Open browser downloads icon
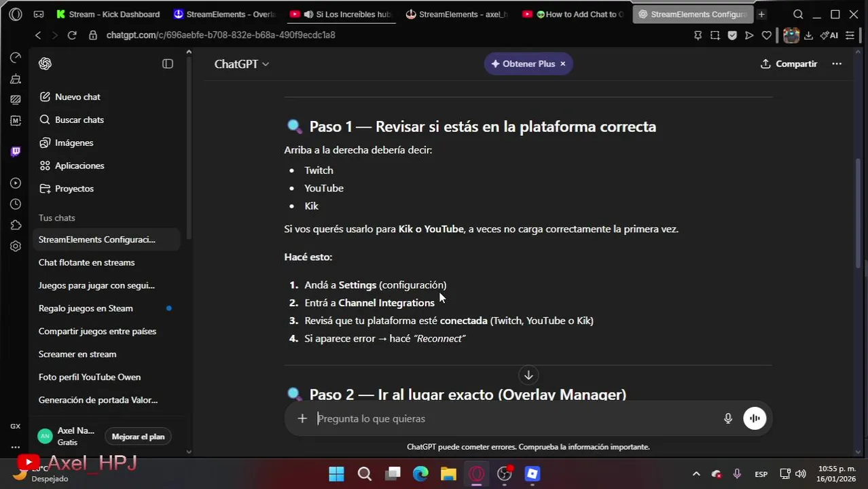This screenshot has width=868, height=489. tap(809, 35)
